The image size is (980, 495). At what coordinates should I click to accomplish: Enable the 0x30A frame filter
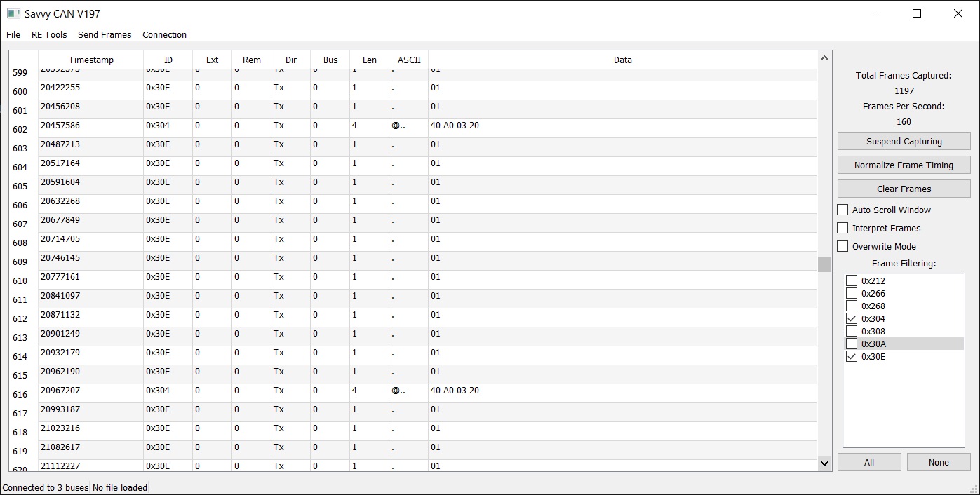[852, 344]
